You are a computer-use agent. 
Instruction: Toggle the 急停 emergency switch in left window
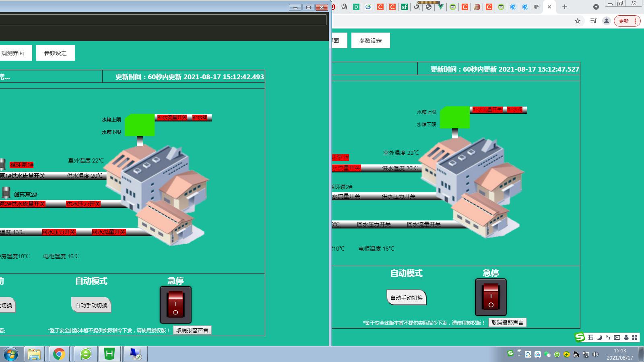pos(175,305)
